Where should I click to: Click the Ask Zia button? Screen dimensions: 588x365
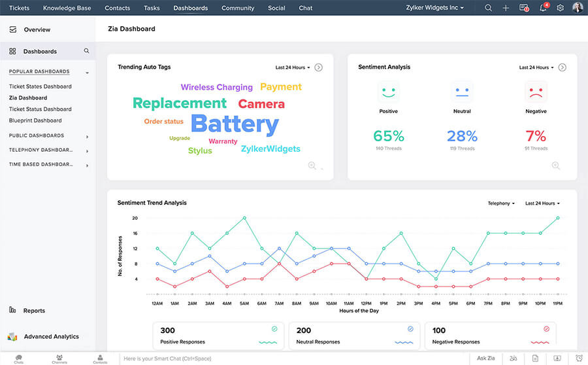485,358
